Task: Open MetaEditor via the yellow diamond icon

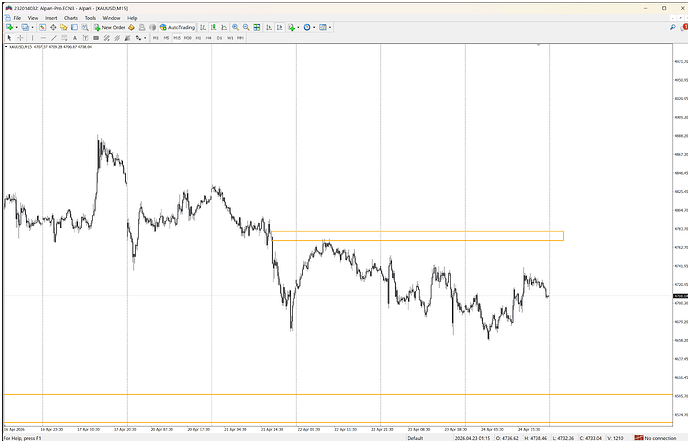Action: [131, 27]
